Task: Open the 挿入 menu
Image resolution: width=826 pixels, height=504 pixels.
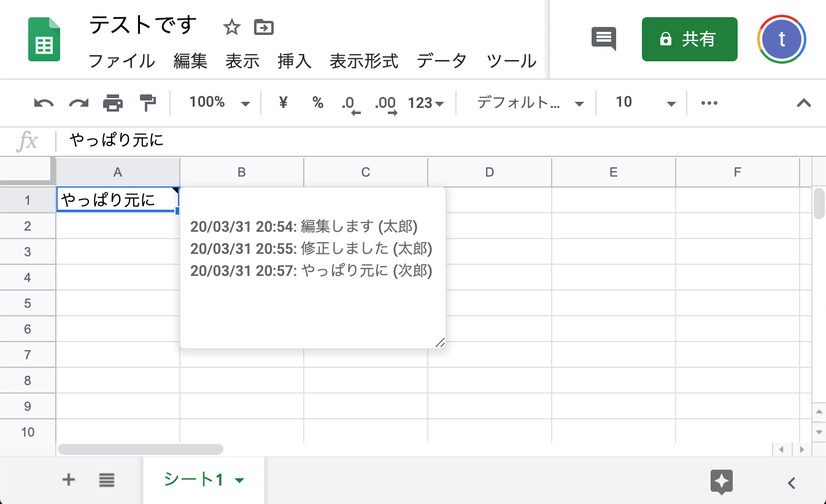Action: [x=294, y=61]
